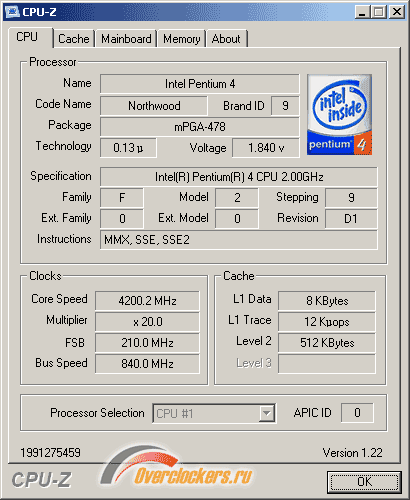The height and width of the screenshot is (500, 410).
Task: Click the L1 Trace value 12 Kµops
Action: tap(327, 322)
